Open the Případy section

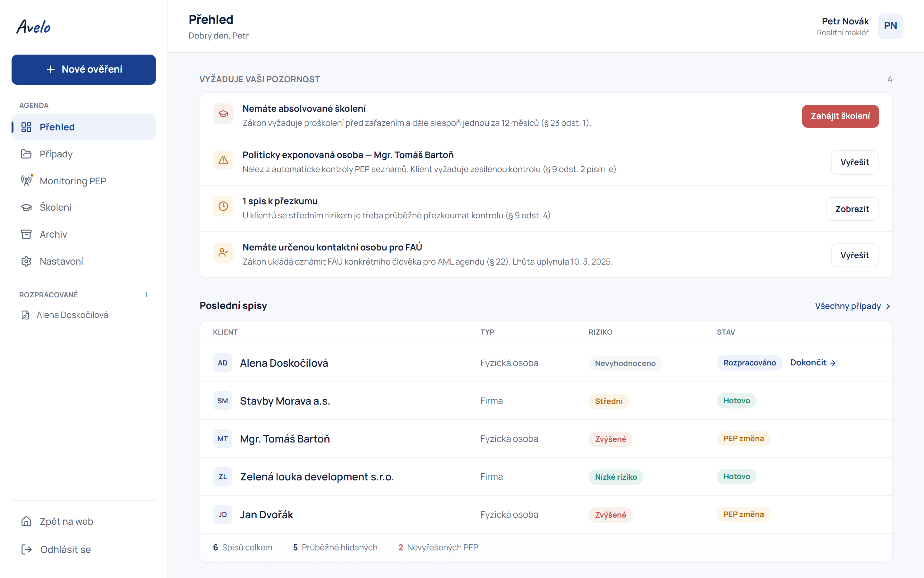(84, 154)
